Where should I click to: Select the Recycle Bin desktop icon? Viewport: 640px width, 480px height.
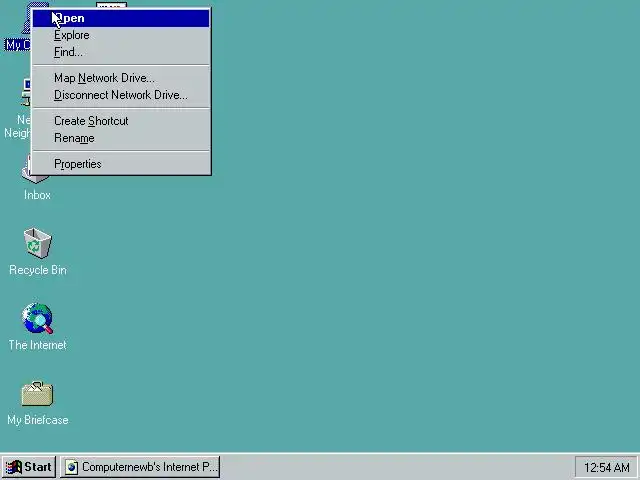tap(38, 243)
